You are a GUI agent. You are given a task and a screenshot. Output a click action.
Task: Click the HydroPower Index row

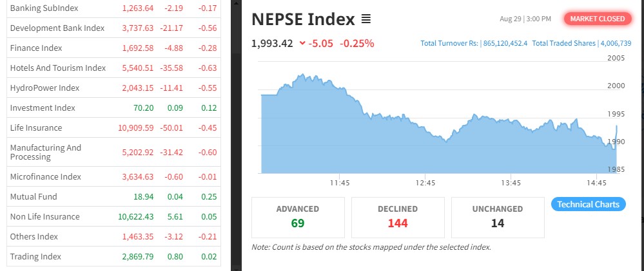tap(44, 88)
